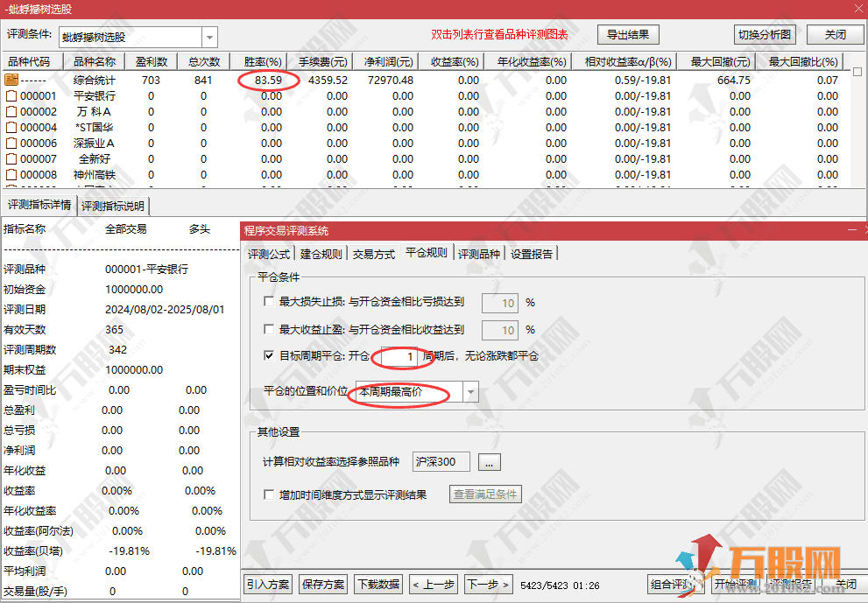Click the 切换分析图 button

click(x=765, y=35)
